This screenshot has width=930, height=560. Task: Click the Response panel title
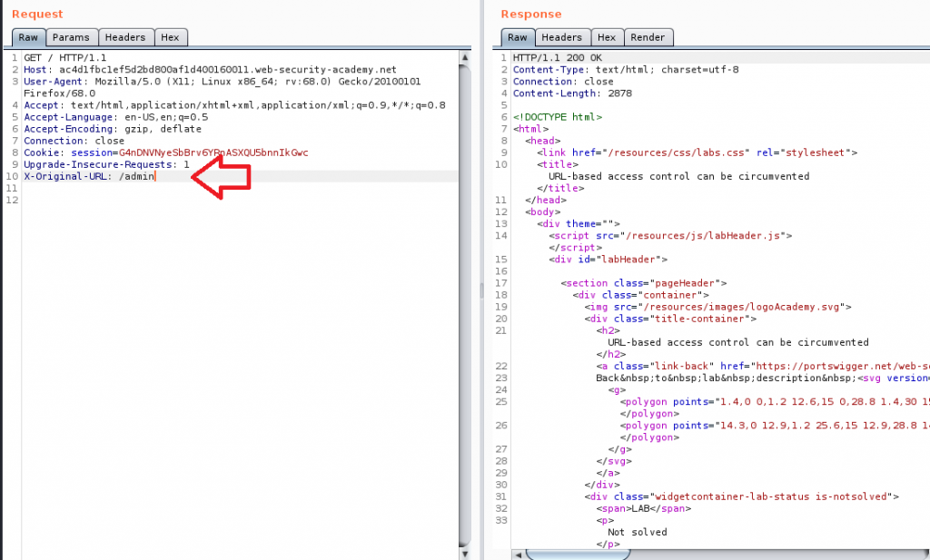click(x=530, y=15)
